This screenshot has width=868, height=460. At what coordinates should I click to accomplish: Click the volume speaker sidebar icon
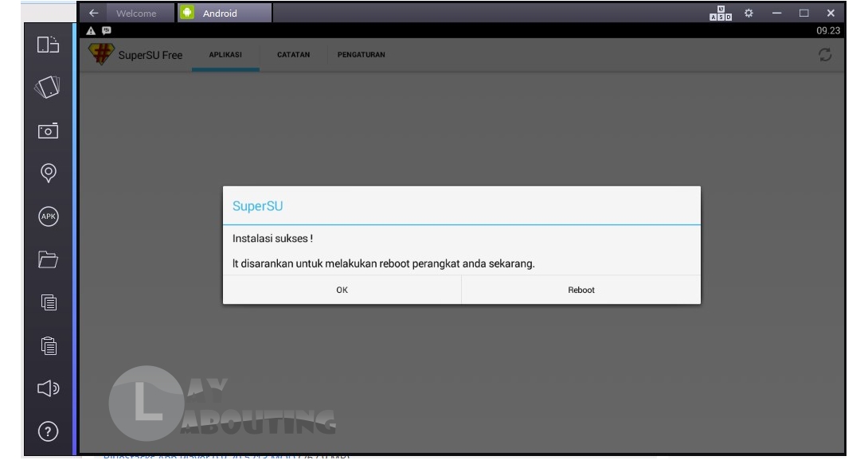pyautogui.click(x=48, y=388)
